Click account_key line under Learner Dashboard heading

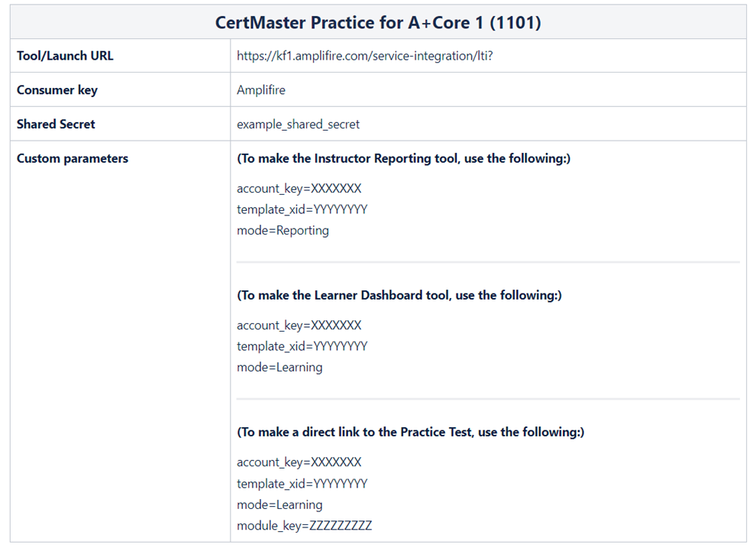click(x=299, y=326)
